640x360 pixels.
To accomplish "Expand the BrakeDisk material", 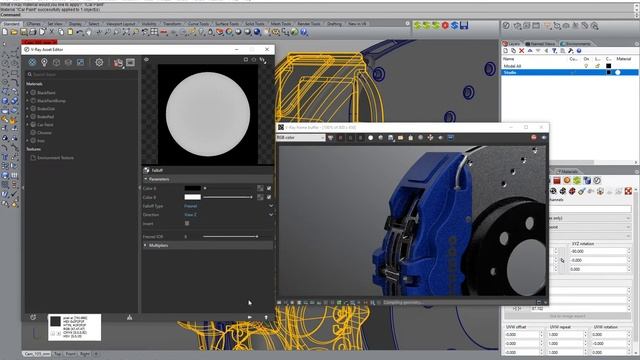I will point(27,109).
